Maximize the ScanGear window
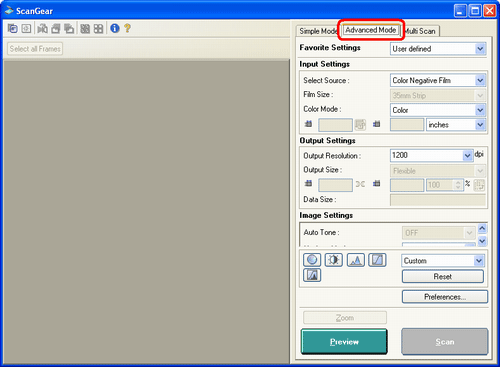The image size is (500, 367). pyautogui.click(x=475, y=11)
